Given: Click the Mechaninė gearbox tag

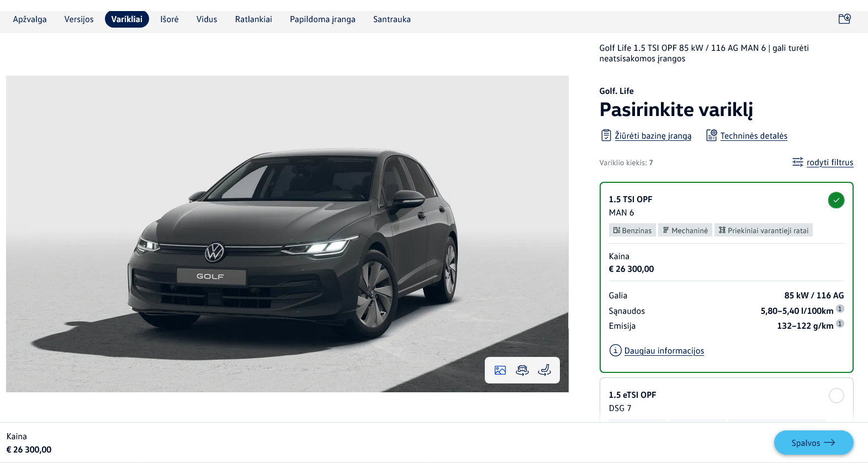Looking at the screenshot, I should coord(685,230).
